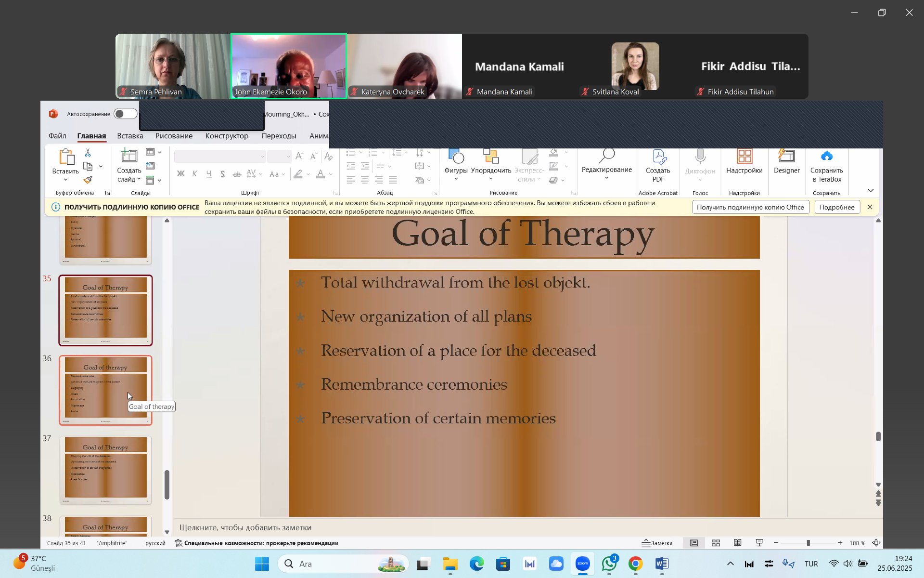This screenshot has width=924, height=578.
Task: Start slideshow from status bar icon
Action: click(759, 543)
